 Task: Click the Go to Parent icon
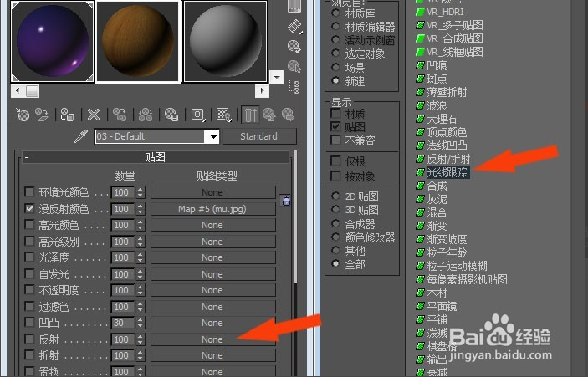[269, 115]
